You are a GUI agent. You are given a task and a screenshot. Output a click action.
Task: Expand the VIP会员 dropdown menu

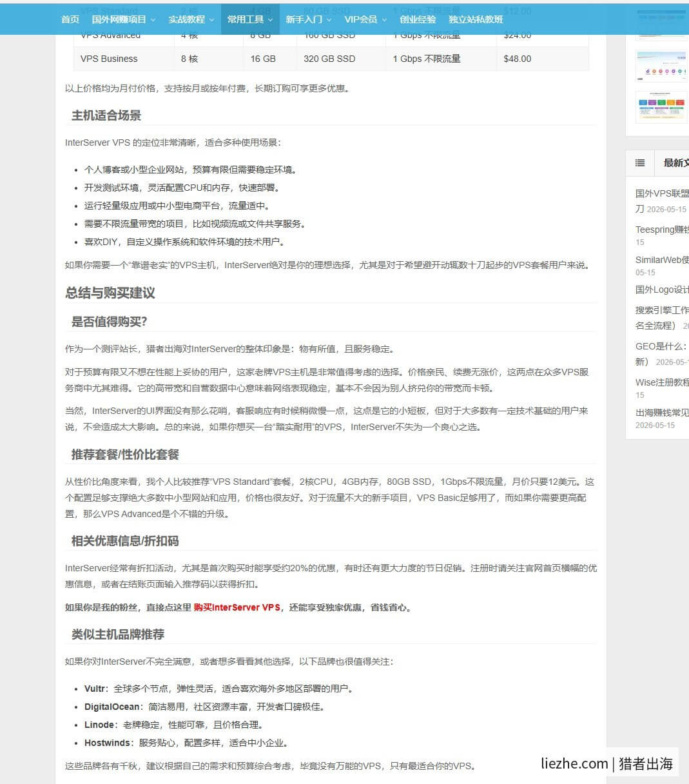365,19
